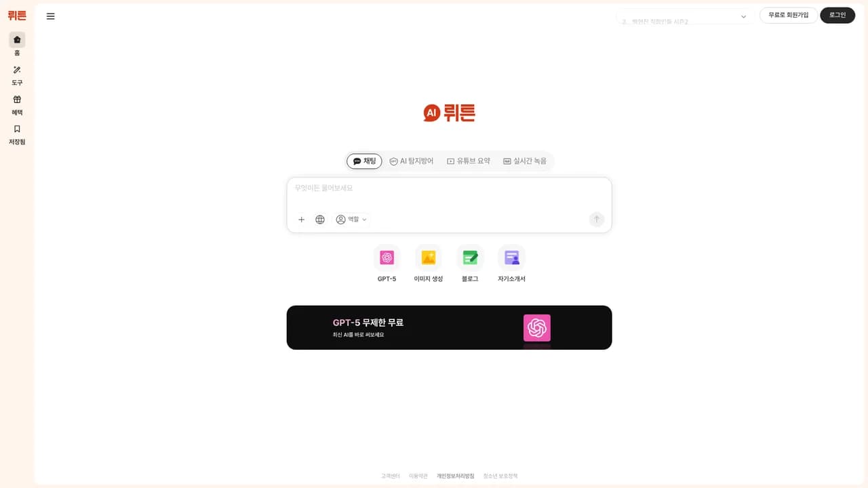Screen dimensions: 868x488
Task: Open 혜택 benefits in the sidebar
Action: [17, 105]
